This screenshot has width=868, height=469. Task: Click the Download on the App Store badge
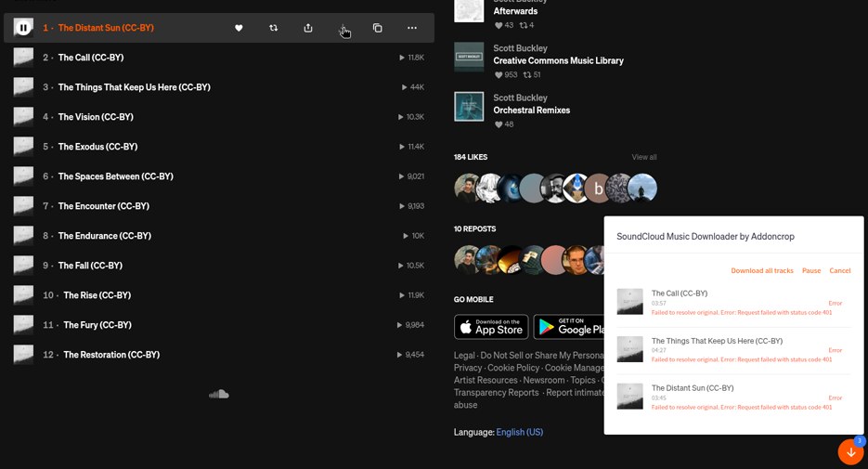491,327
